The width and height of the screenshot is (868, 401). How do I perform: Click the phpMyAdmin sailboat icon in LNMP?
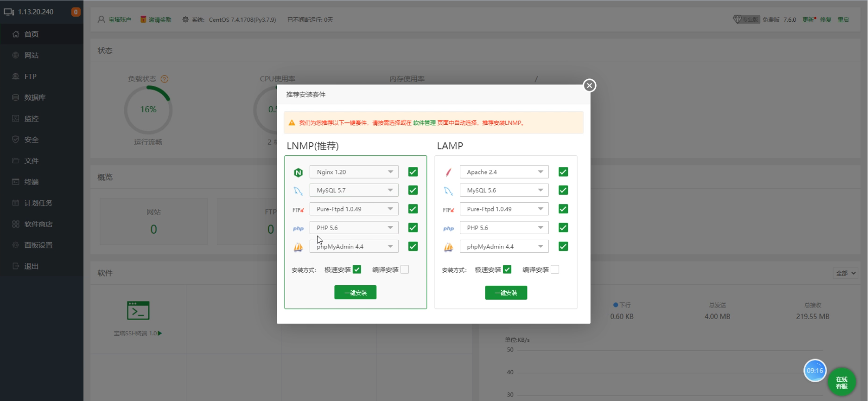(298, 247)
